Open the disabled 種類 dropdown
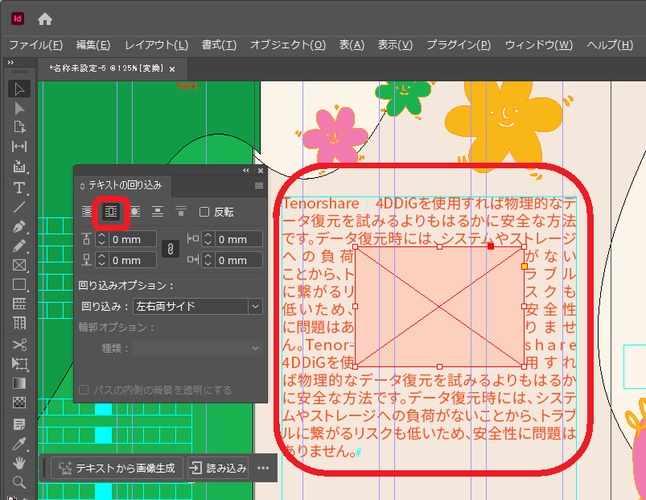 coord(197,348)
